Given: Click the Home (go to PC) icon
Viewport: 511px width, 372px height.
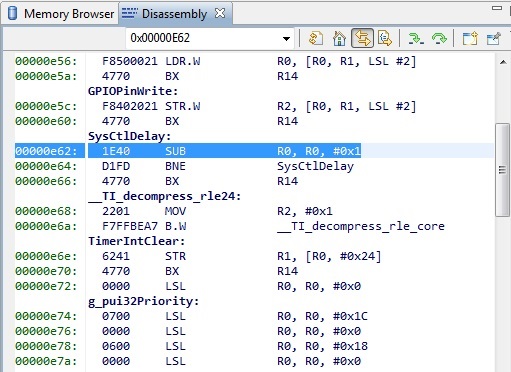Looking at the screenshot, I should pos(339,38).
